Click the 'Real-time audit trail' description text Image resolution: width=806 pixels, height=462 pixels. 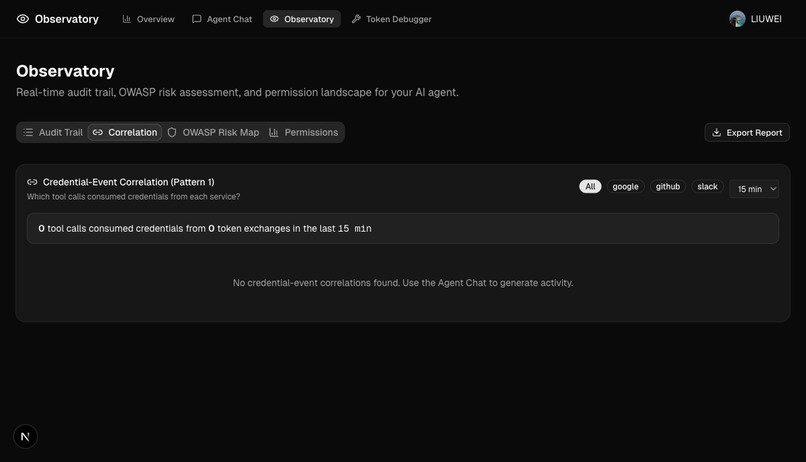click(x=237, y=93)
